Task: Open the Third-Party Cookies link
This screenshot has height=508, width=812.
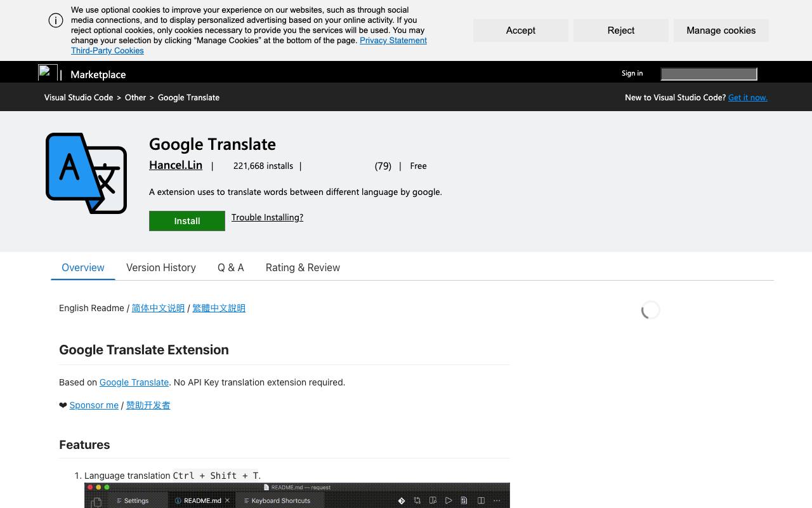Action: coord(107,50)
